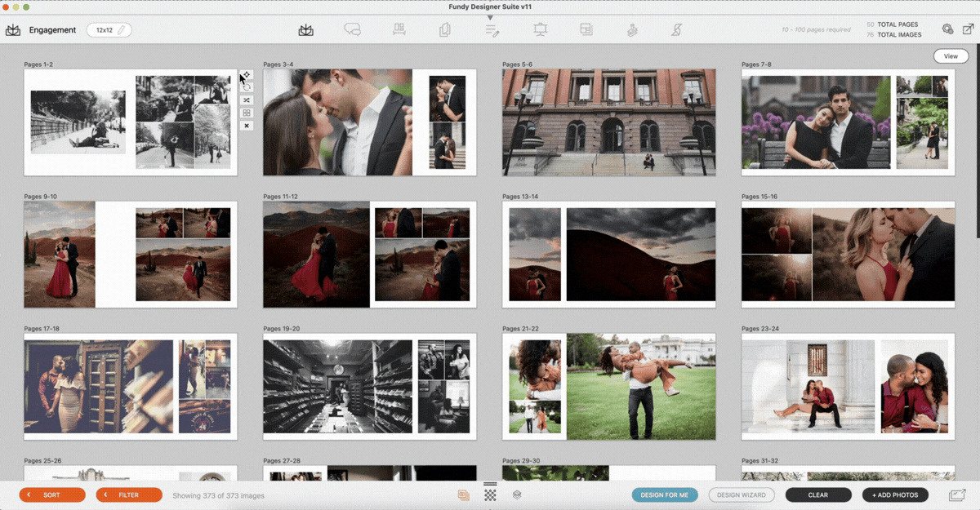The width and height of the screenshot is (980, 510).
Task: Click 'Showing 373 of 373 images' text
Action: 218,495
